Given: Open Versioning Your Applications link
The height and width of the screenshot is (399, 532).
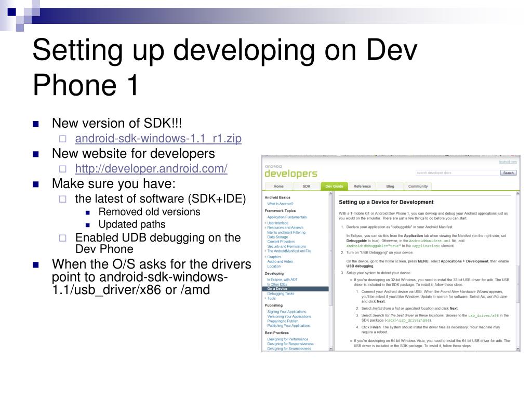Looking at the screenshot, I should point(289,316).
